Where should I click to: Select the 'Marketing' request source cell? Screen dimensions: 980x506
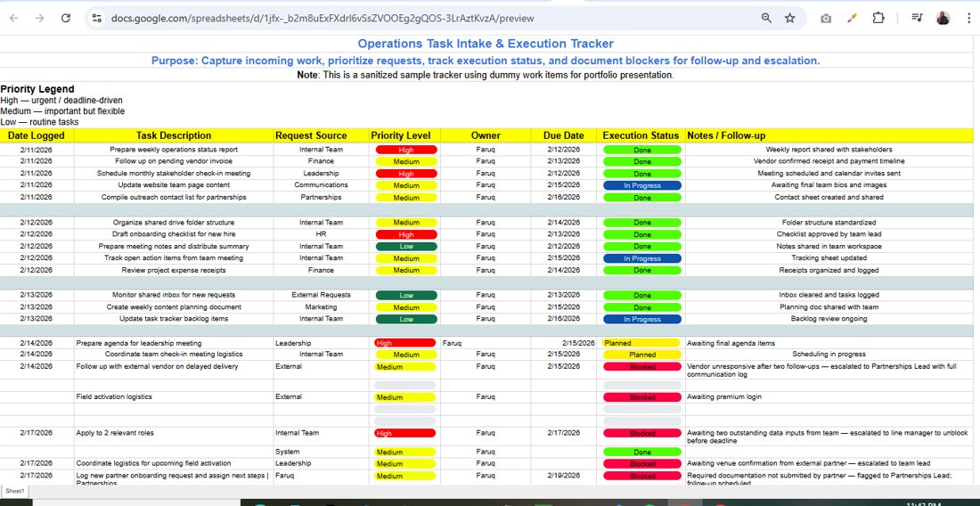[322, 307]
